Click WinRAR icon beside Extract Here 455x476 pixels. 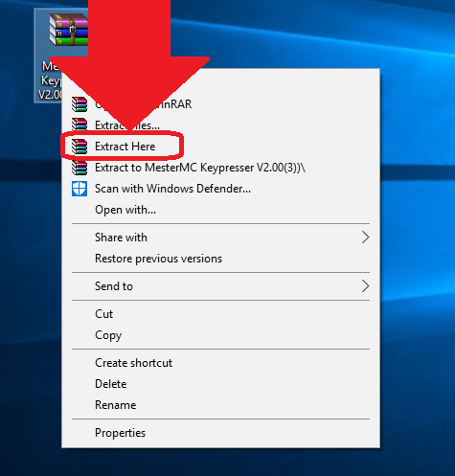(80, 147)
